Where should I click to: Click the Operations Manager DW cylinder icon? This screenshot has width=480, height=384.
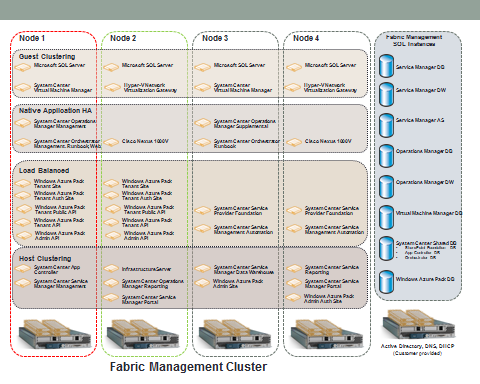[x=386, y=187]
